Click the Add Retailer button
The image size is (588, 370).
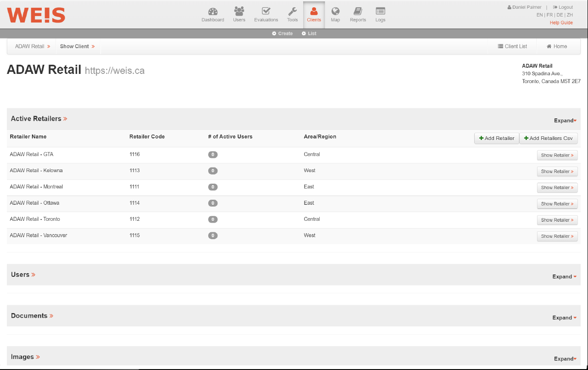pyautogui.click(x=496, y=138)
